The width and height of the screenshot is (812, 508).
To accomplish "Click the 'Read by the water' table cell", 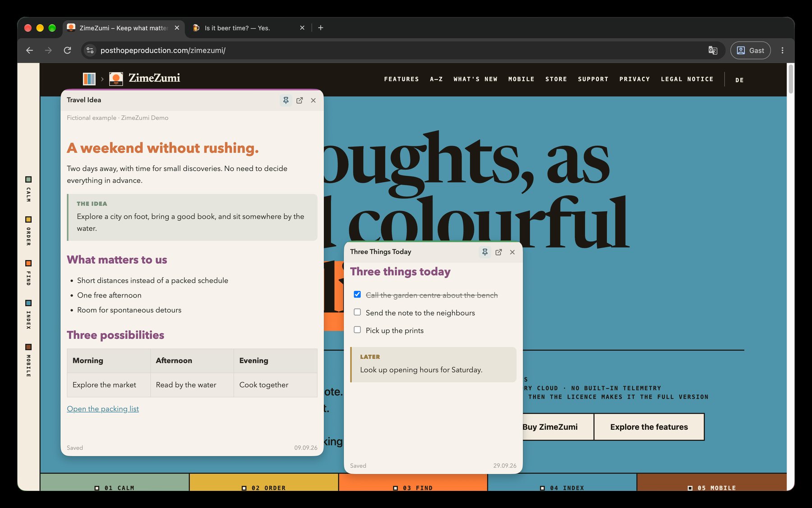I will [192, 385].
